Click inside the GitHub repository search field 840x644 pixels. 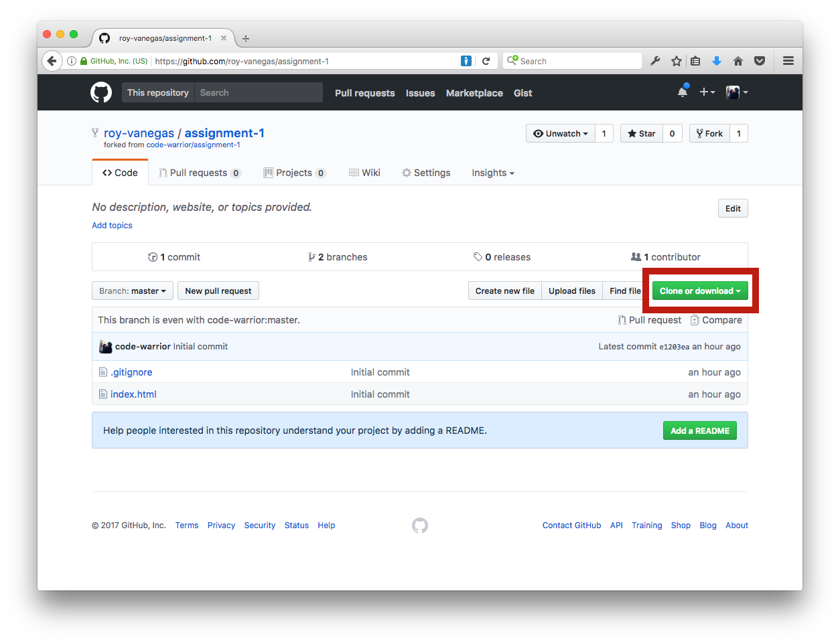pyautogui.click(x=259, y=92)
